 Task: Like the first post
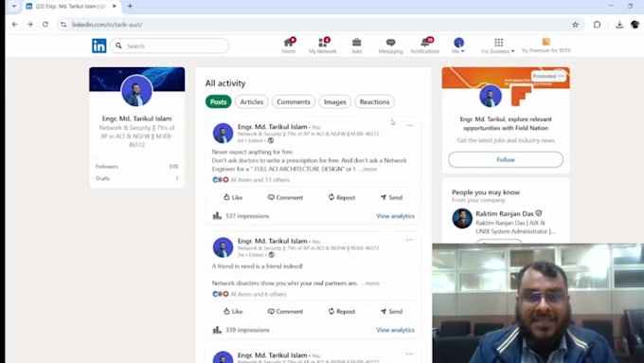tap(233, 197)
